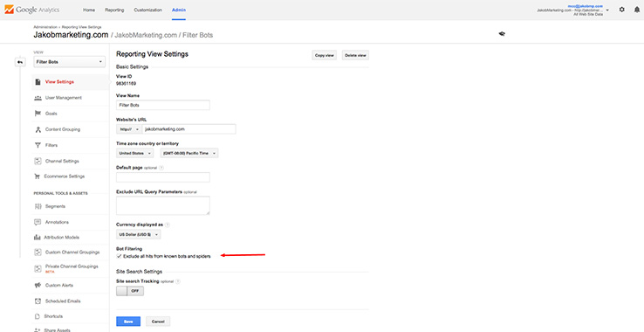Image resolution: width=644 pixels, height=332 pixels.
Task: Click the Segments icon
Action: pos(38,206)
